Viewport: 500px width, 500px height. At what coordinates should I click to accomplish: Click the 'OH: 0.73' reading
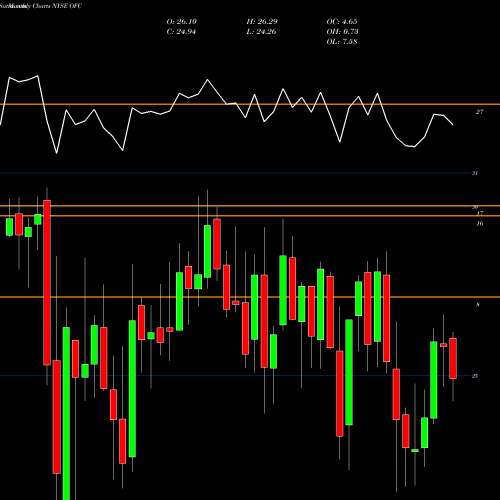pos(342,32)
